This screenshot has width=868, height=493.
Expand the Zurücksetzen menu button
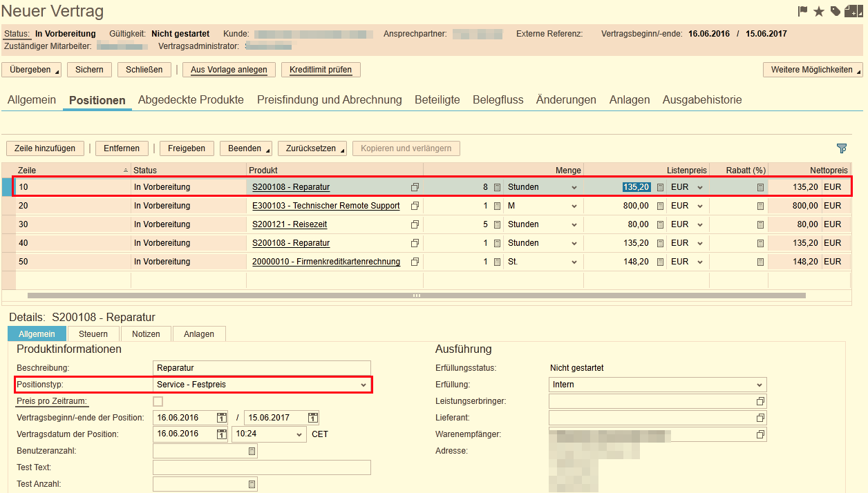click(312, 148)
